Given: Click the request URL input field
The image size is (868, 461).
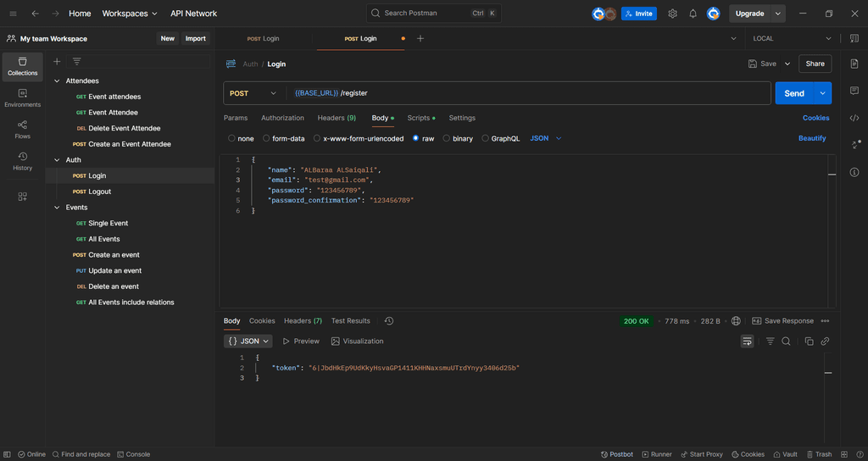Looking at the screenshot, I should point(526,93).
